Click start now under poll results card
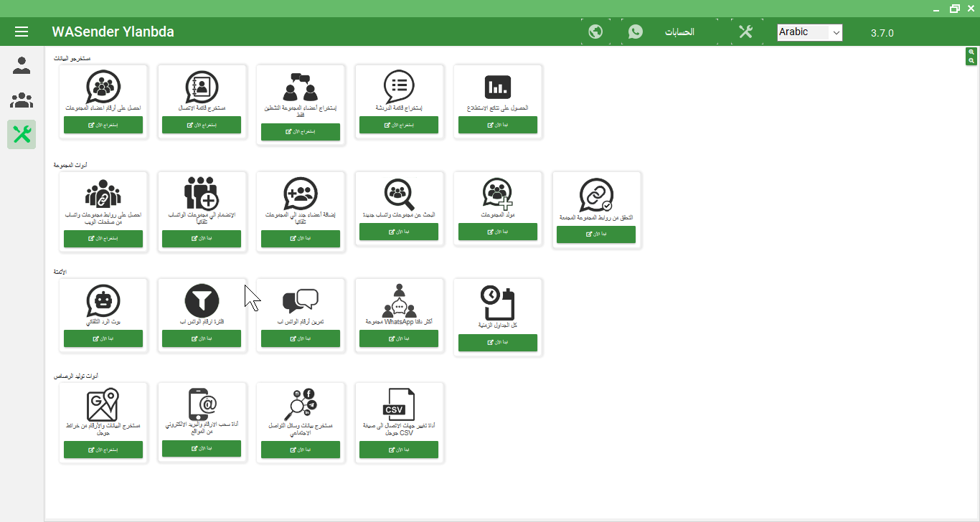This screenshot has height=522, width=980. pos(498,125)
